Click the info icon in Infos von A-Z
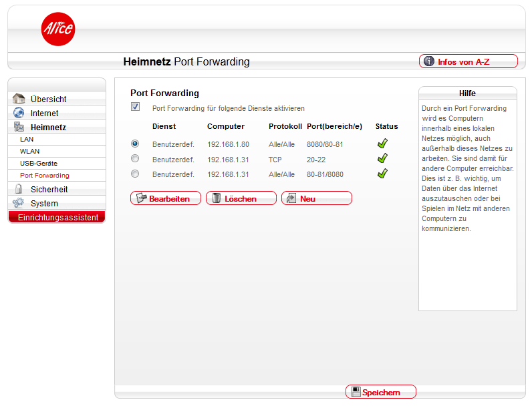The height and width of the screenshot is (408, 532). point(429,61)
